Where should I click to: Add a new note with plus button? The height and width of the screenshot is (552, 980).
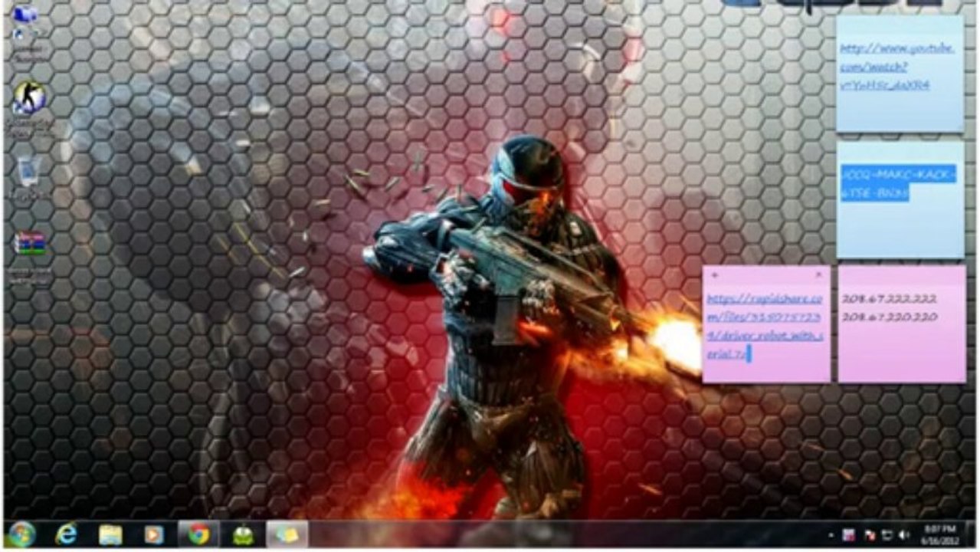click(714, 274)
